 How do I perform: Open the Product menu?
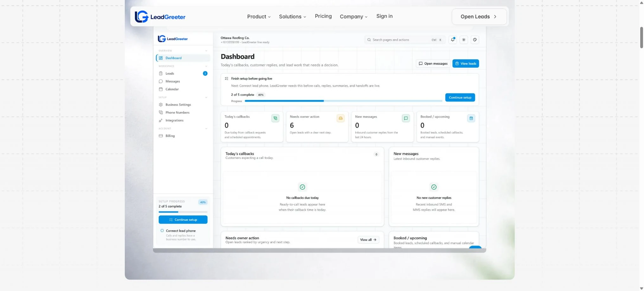[259, 17]
